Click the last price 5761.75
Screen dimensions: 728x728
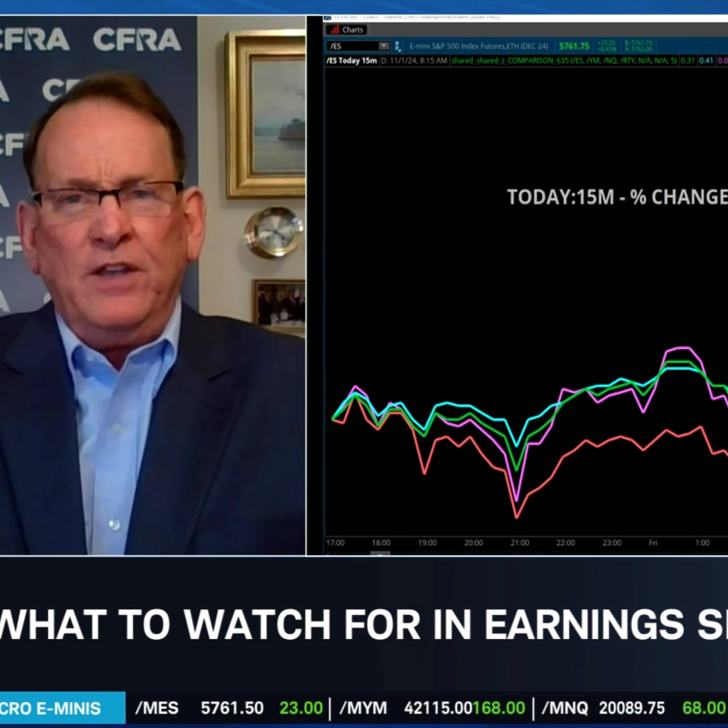pos(574,46)
